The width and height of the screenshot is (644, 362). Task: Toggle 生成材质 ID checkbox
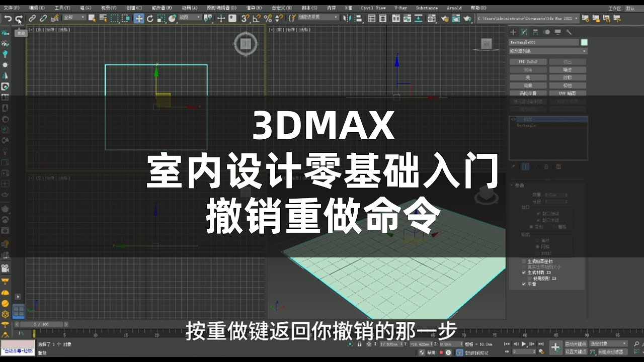pyautogui.click(x=524, y=272)
